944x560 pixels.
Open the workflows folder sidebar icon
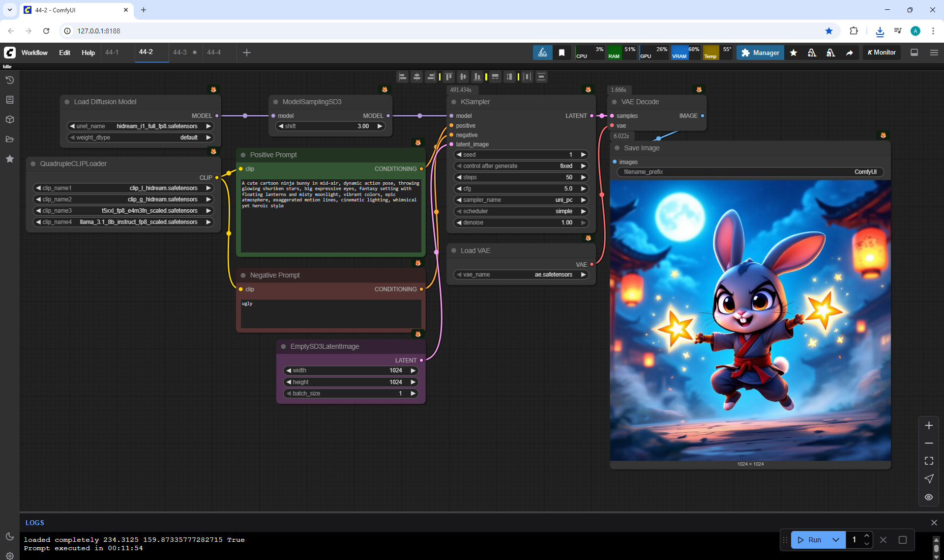point(10,139)
